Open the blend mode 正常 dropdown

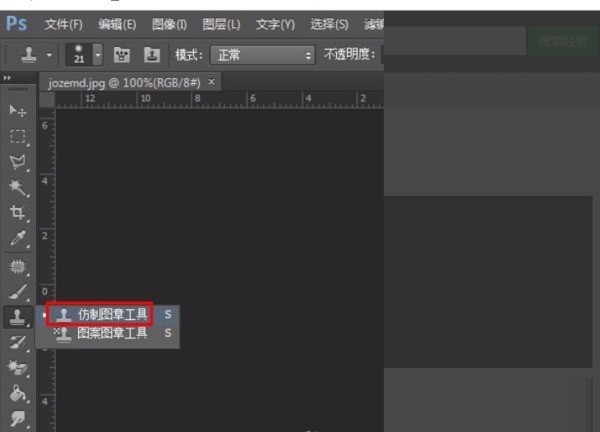(x=263, y=55)
